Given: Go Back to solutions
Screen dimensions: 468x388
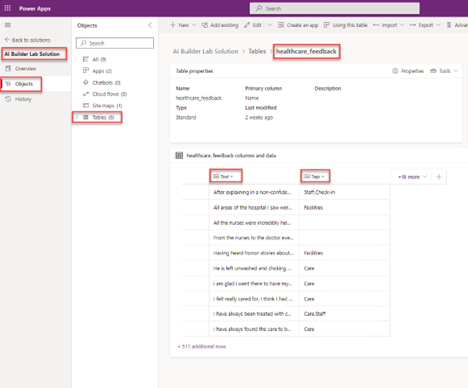Looking at the screenshot, I should pos(28,40).
